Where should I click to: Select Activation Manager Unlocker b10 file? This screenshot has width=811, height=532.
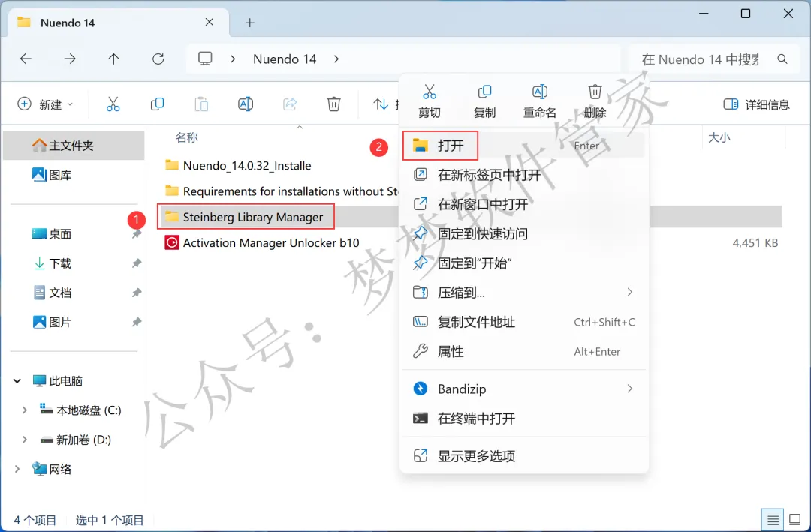pyautogui.click(x=262, y=242)
